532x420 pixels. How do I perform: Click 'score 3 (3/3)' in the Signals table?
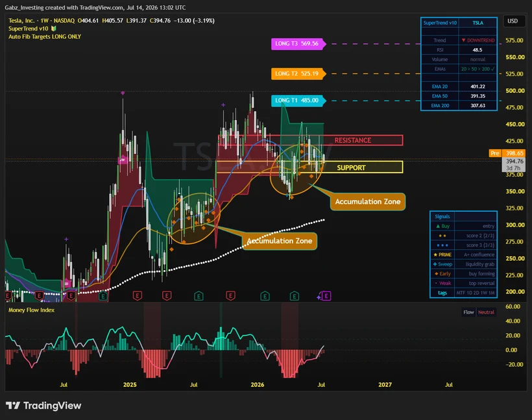(x=480, y=245)
